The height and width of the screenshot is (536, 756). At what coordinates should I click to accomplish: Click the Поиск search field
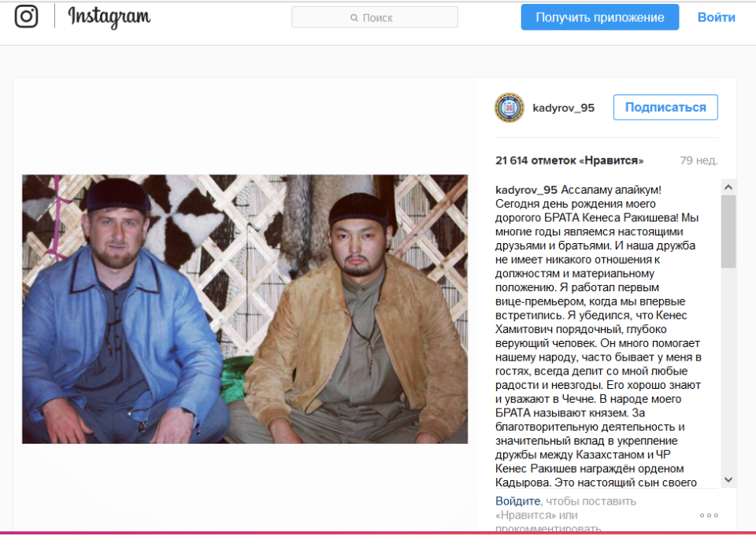tap(375, 17)
